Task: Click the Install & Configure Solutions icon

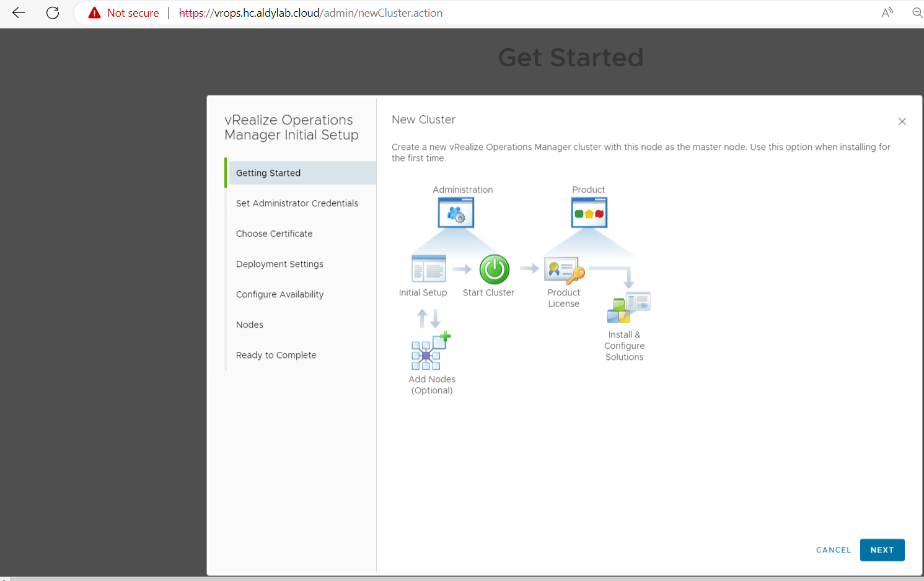Action: coord(628,307)
